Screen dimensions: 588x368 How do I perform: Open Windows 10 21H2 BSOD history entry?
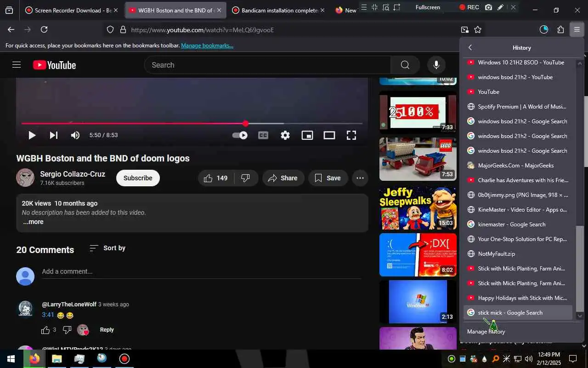pos(518,62)
